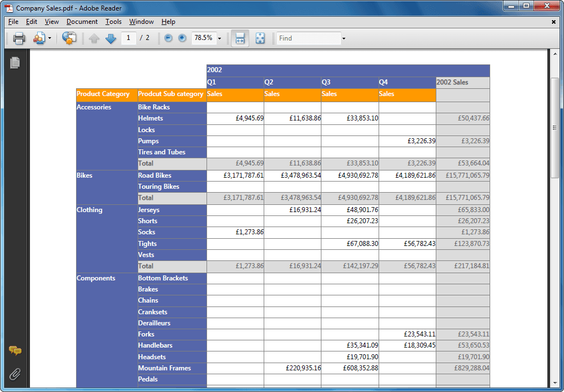The height and width of the screenshot is (392, 564).
Task: Open the Comments panel icon
Action: 15,350
